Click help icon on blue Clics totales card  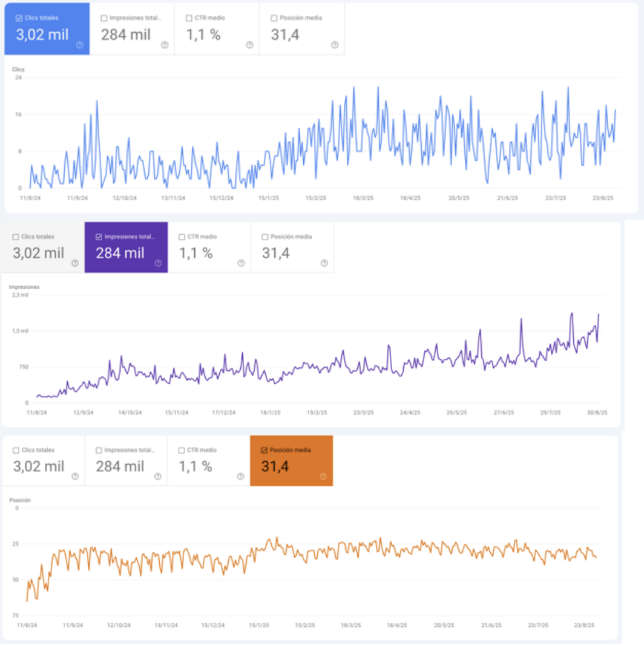80,45
